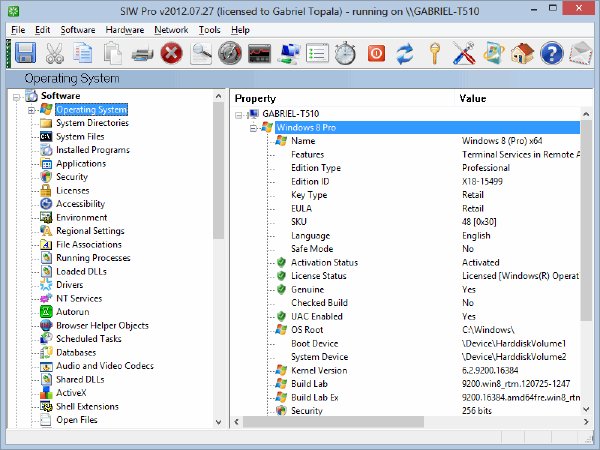Collapse the Software tree node
Viewport: 600px width, 450px height.
pyautogui.click(x=16, y=98)
